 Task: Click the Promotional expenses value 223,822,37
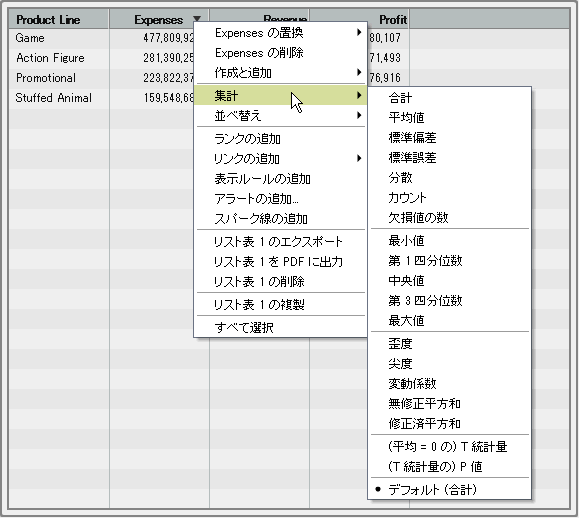(169, 78)
